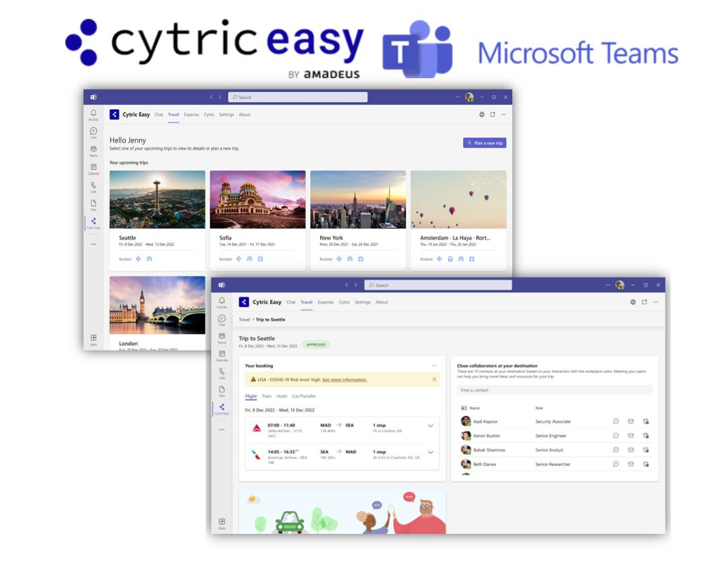Screen dimensions: 728x573
Task: Start chat with Beth Davies
Action: pos(615,464)
